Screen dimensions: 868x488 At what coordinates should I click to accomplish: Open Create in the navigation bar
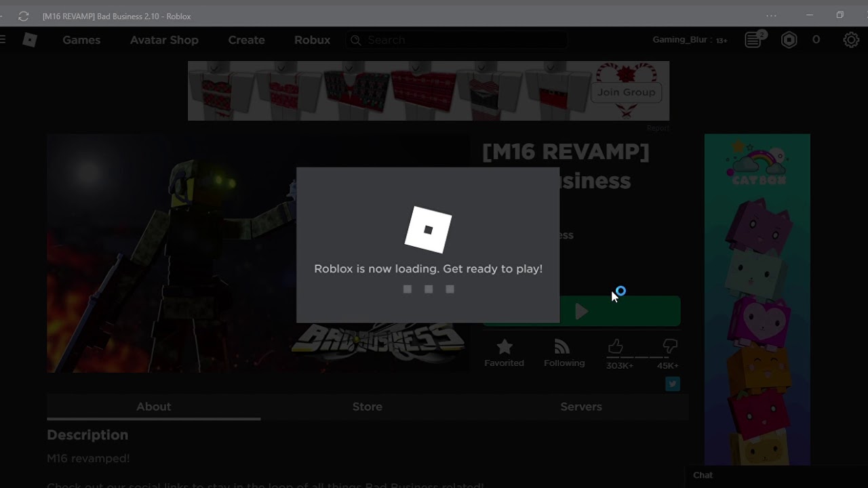[246, 40]
